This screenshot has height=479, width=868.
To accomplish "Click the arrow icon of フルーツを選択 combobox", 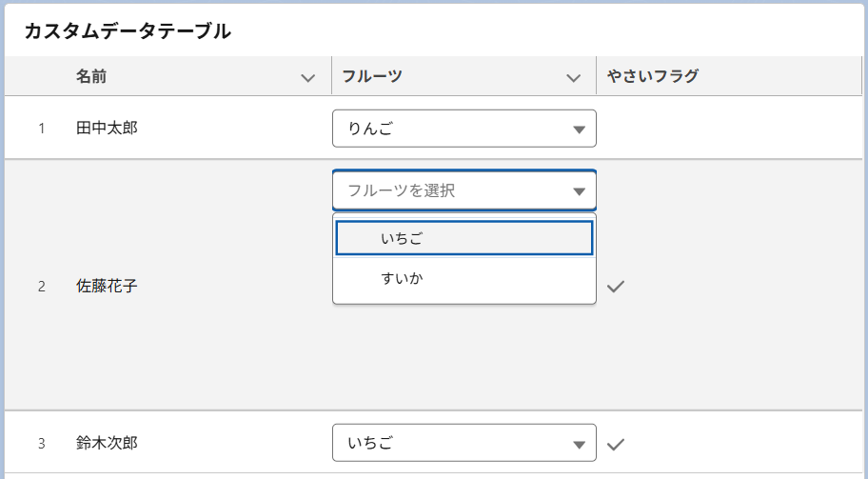I will tap(579, 191).
